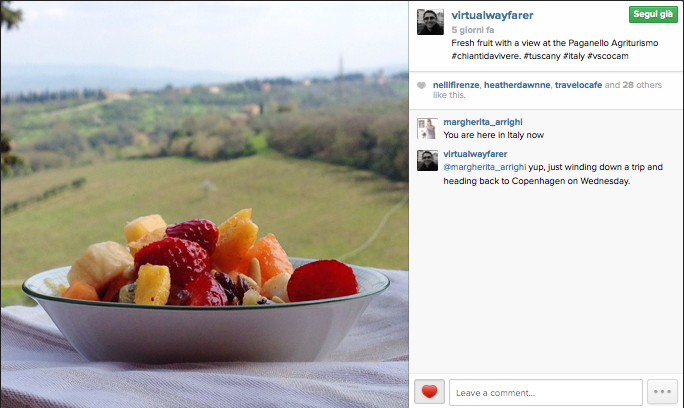This screenshot has height=408, width=684.
Task: Open the three-dots more options button
Action: tap(662, 392)
